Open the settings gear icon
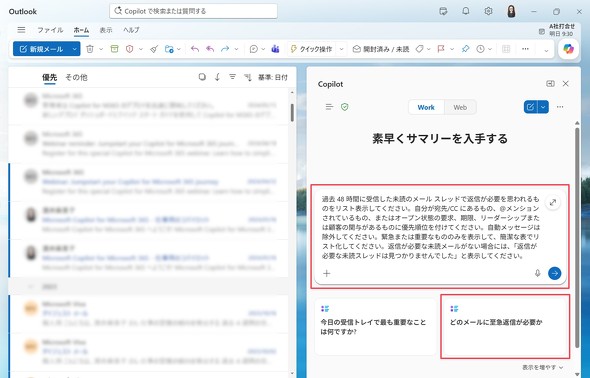This screenshot has height=378, width=590. click(488, 11)
